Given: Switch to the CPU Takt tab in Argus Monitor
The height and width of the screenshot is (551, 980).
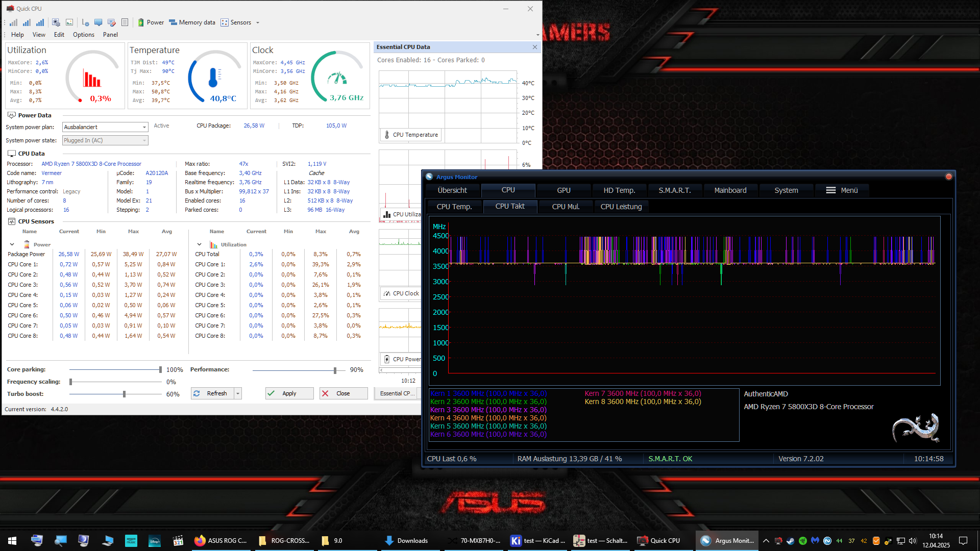Looking at the screenshot, I should click(x=510, y=207).
